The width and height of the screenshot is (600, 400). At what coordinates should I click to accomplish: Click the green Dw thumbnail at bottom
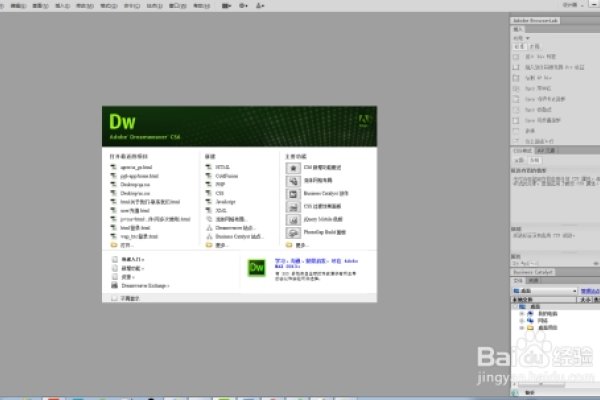coord(256,268)
